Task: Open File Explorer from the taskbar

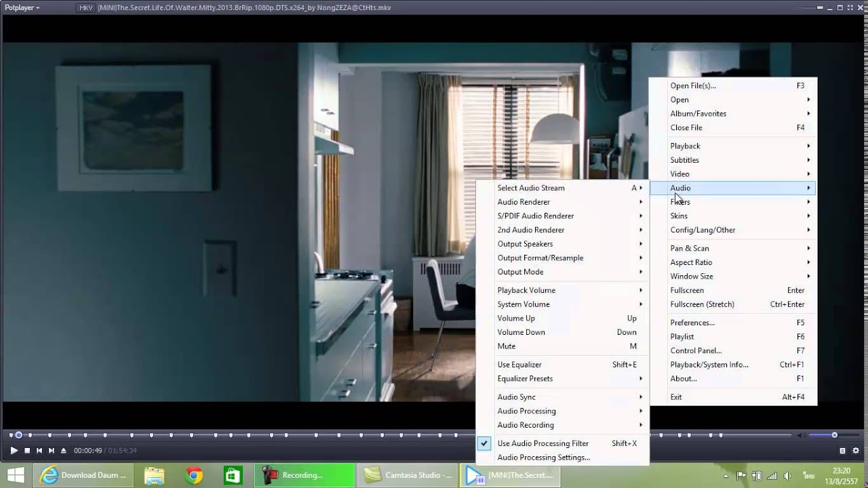Action: pyautogui.click(x=155, y=475)
